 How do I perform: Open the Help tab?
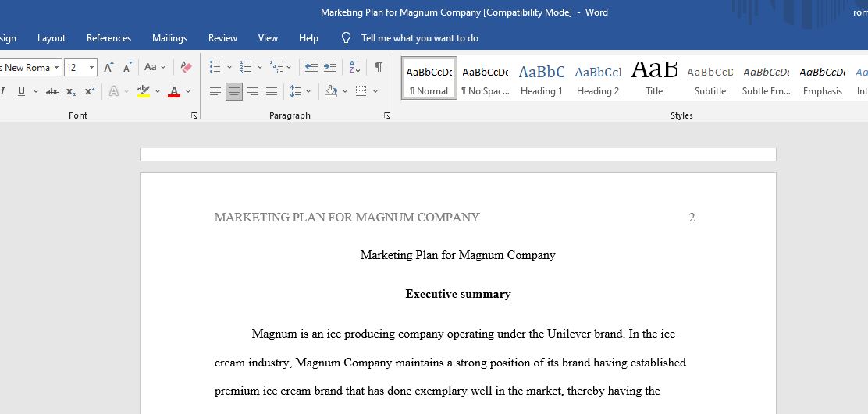point(309,38)
